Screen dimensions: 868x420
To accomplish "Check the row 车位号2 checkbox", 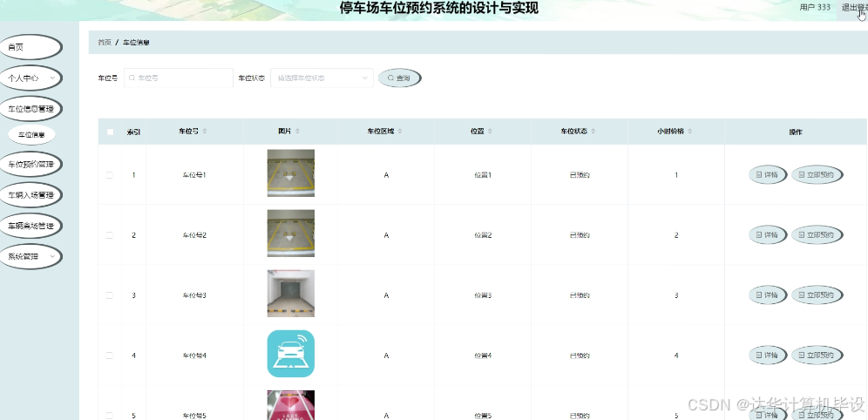I will [110, 235].
